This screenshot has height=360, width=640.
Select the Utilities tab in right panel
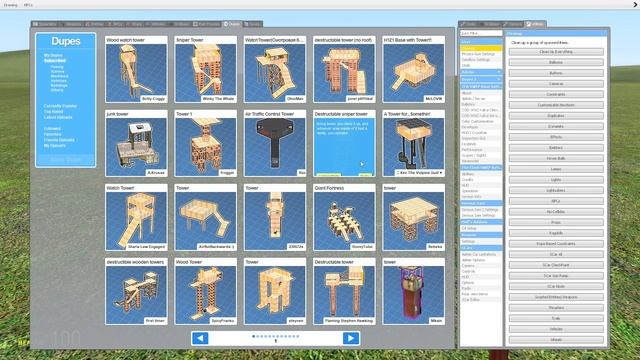[536, 24]
